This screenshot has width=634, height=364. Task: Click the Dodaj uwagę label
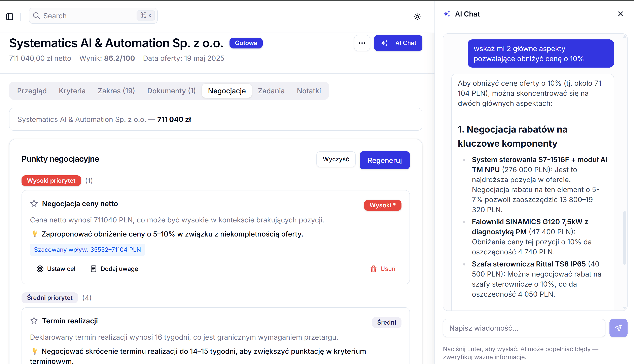[x=119, y=269]
